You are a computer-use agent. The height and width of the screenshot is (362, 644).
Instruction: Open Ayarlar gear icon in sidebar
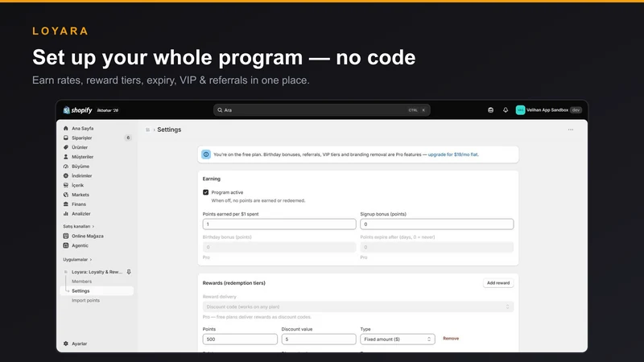coord(66,343)
